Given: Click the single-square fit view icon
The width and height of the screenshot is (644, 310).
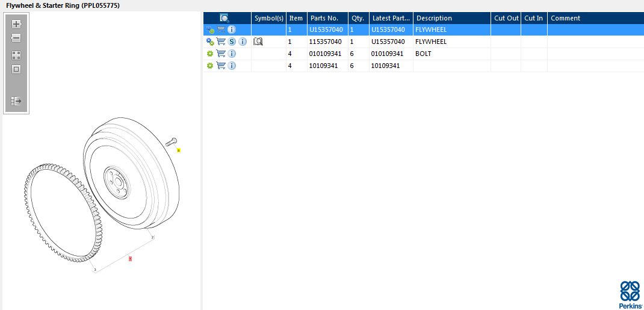Looking at the screenshot, I should (x=16, y=69).
